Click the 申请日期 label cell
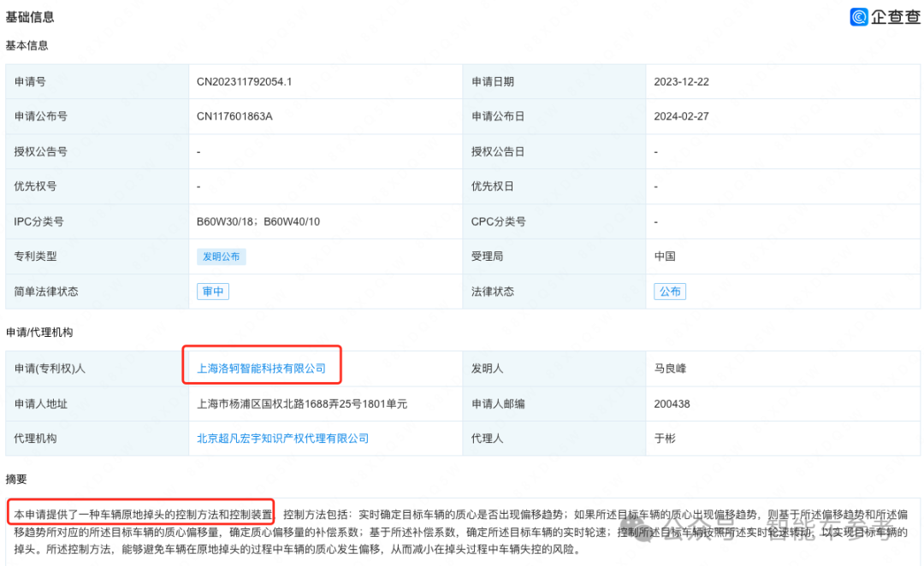This screenshot has width=924, height=566. [x=554, y=82]
